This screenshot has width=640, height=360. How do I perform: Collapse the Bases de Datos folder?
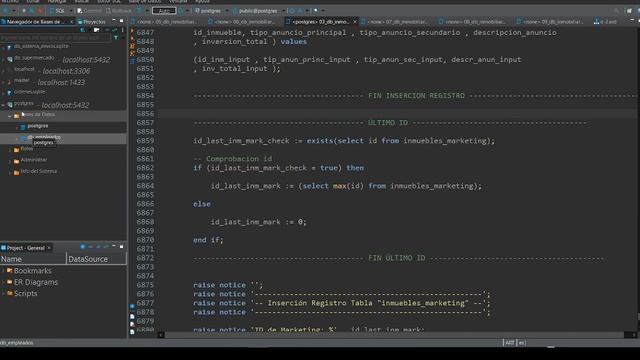coord(10,116)
